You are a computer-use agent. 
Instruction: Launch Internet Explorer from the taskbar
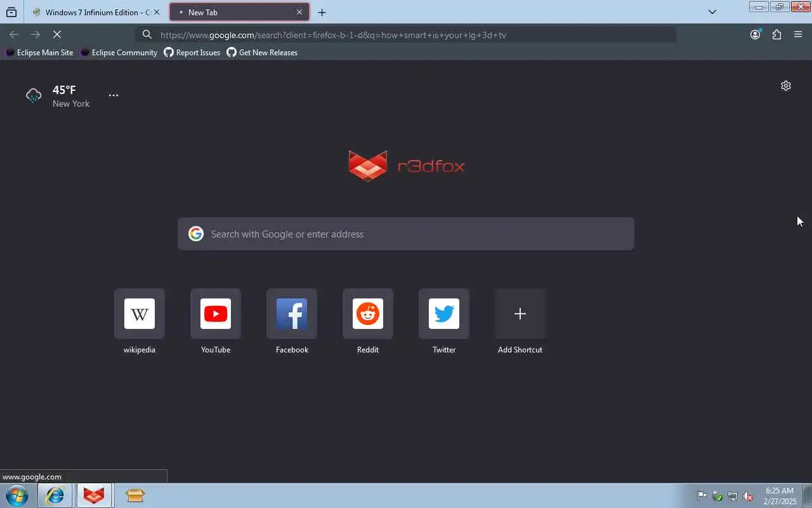point(55,495)
